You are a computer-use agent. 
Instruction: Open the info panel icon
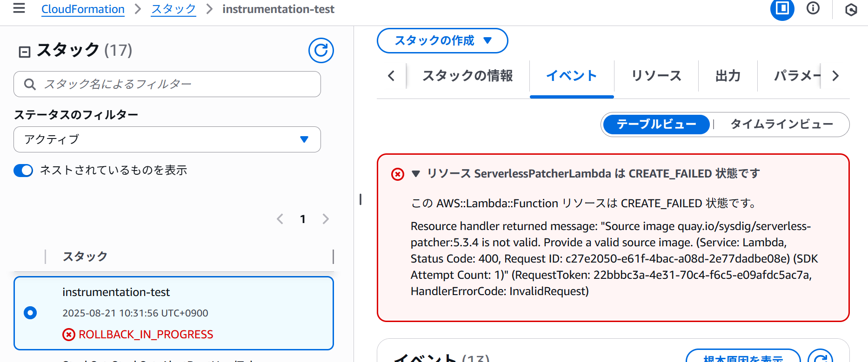click(813, 8)
